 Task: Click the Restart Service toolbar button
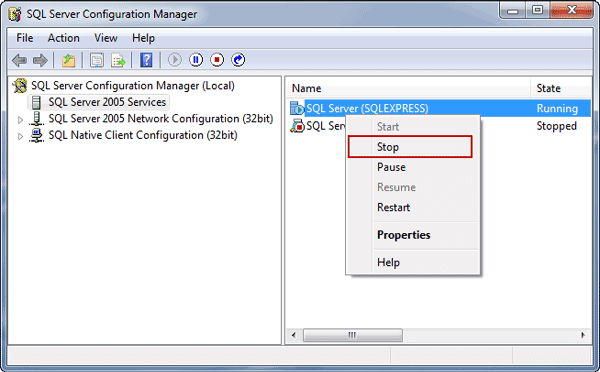click(x=238, y=60)
